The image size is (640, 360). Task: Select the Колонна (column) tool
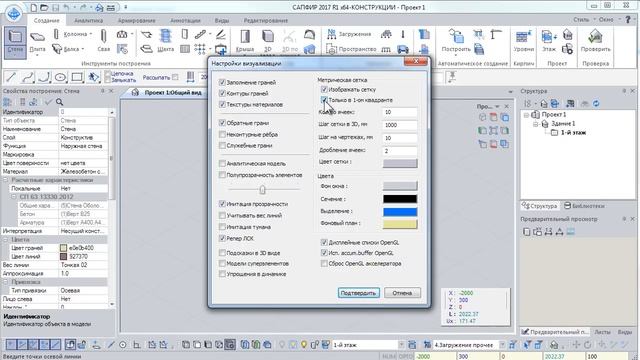pyautogui.click(x=73, y=34)
